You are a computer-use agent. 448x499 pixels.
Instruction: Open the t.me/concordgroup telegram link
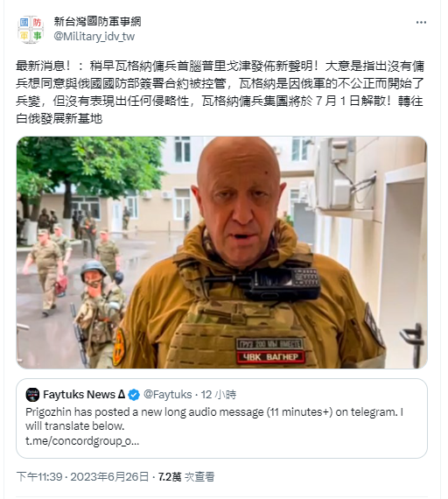click(x=82, y=441)
